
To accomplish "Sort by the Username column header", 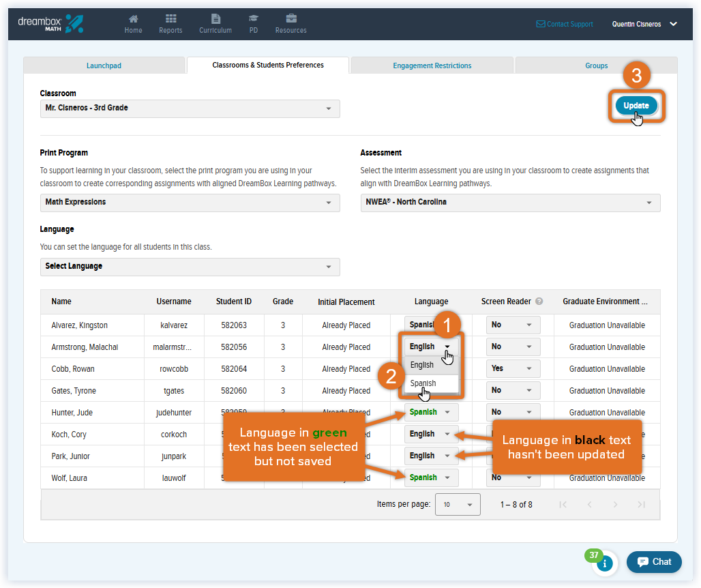I will 174,302.
